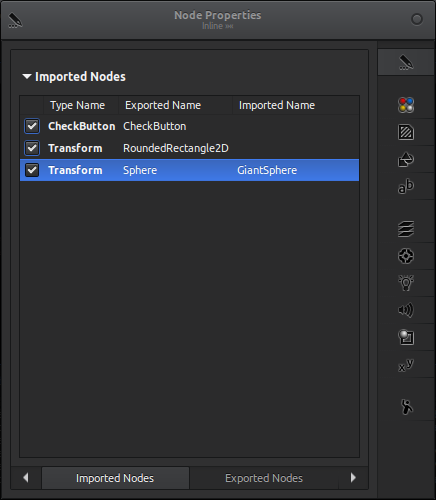Click the bold 'CheckButton' type name
This screenshot has width=436, height=500.
click(82, 126)
